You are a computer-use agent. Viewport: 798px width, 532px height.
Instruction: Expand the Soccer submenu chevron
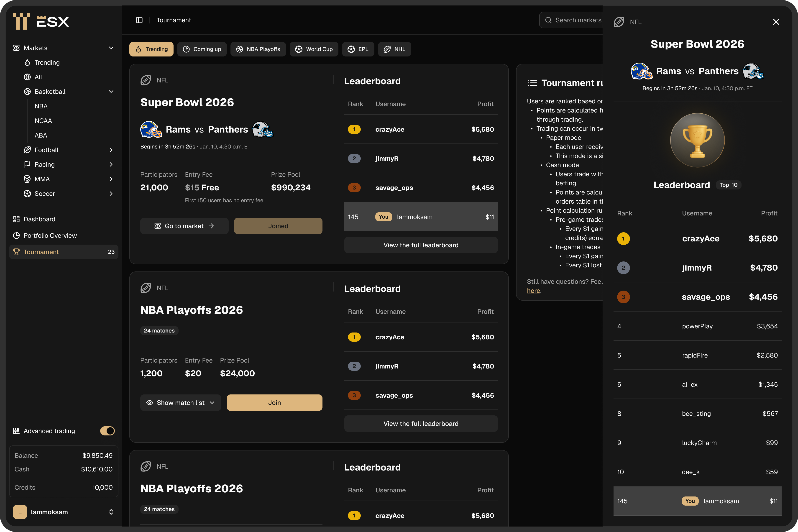[111, 194]
